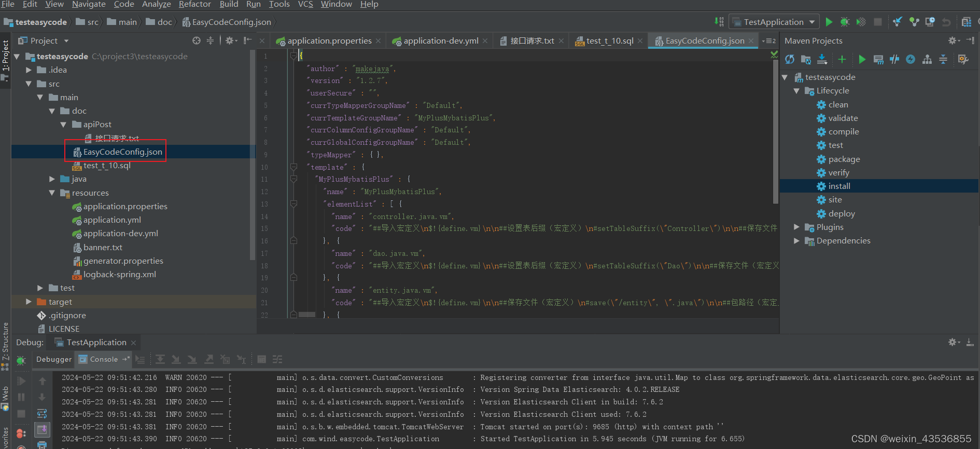Image resolution: width=980 pixels, height=449 pixels.
Task: Open Project panel gear settings
Action: [x=231, y=40]
